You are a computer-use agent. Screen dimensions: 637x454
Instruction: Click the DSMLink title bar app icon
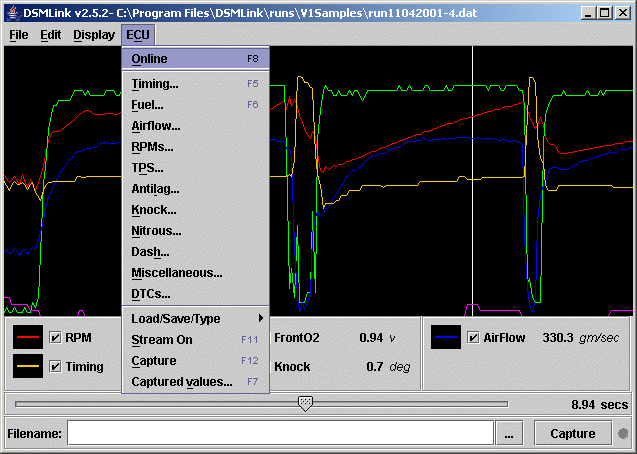12,12
